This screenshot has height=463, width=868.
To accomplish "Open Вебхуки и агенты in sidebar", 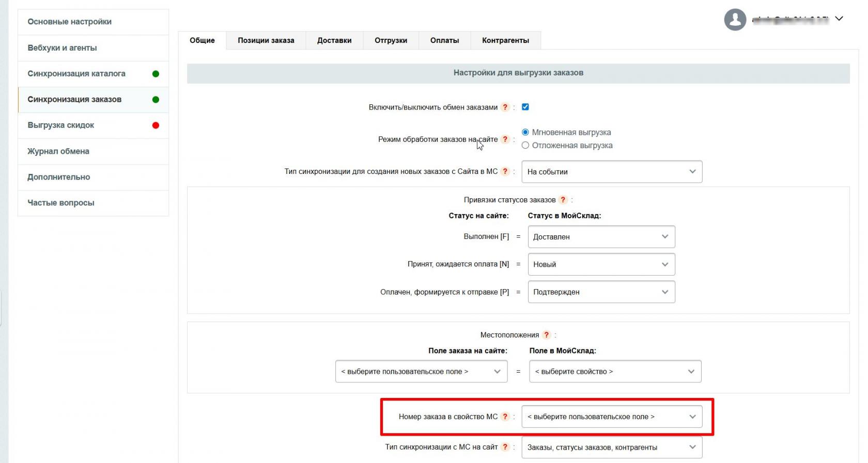I will point(93,48).
